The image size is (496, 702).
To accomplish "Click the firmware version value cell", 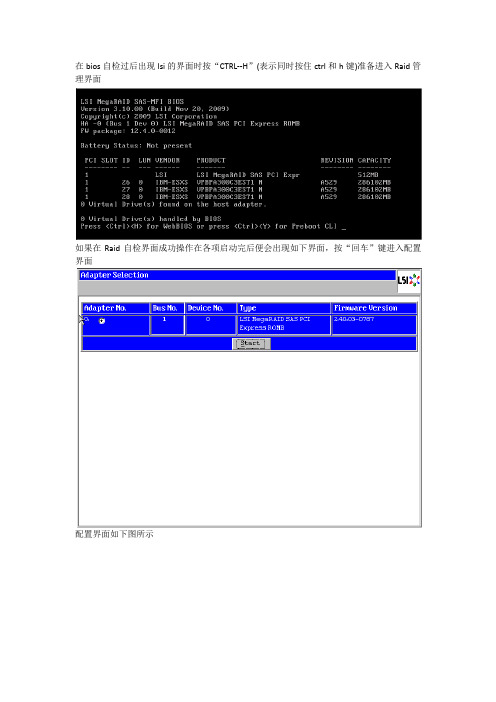I will tap(374, 325).
